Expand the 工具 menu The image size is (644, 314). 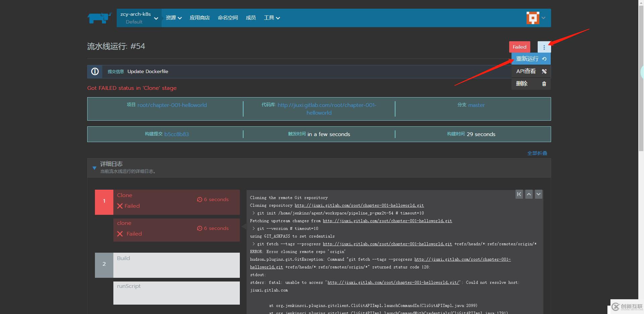[x=272, y=18]
